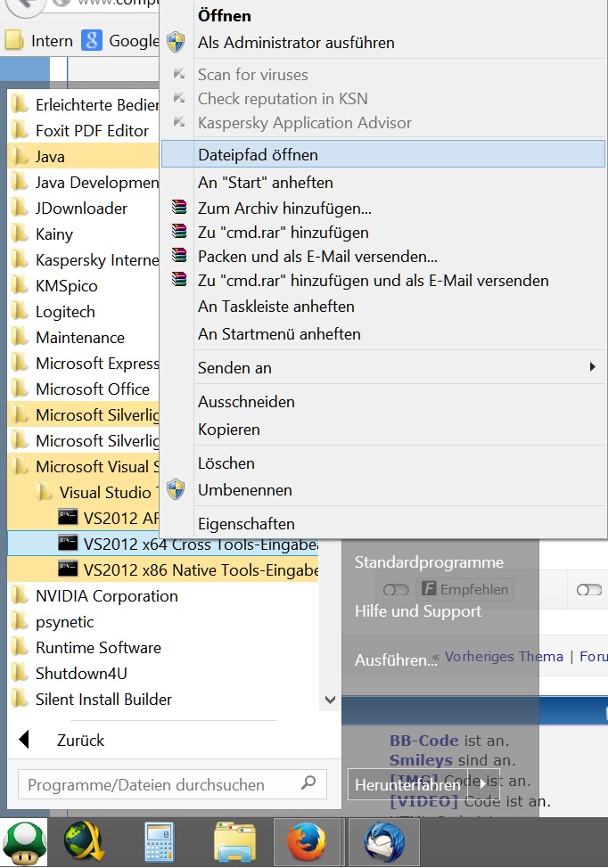
Task: Follow the Vorheriges Thema link
Action: (504, 656)
